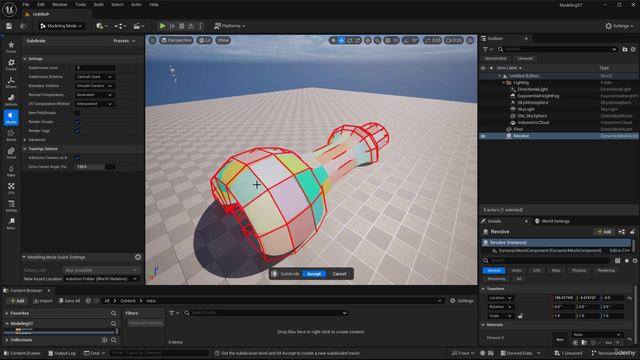Click the Add component button in Details
Image resolution: width=640 pixels, height=360 pixels.
coord(604,232)
